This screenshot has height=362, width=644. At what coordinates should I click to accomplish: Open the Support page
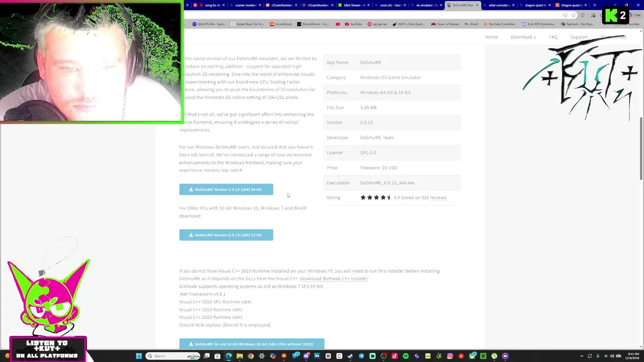point(579,37)
